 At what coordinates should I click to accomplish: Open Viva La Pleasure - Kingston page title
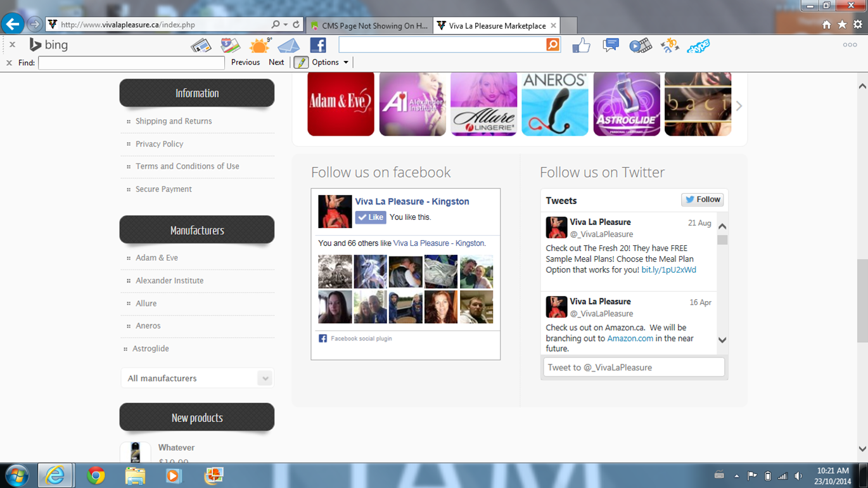412,202
